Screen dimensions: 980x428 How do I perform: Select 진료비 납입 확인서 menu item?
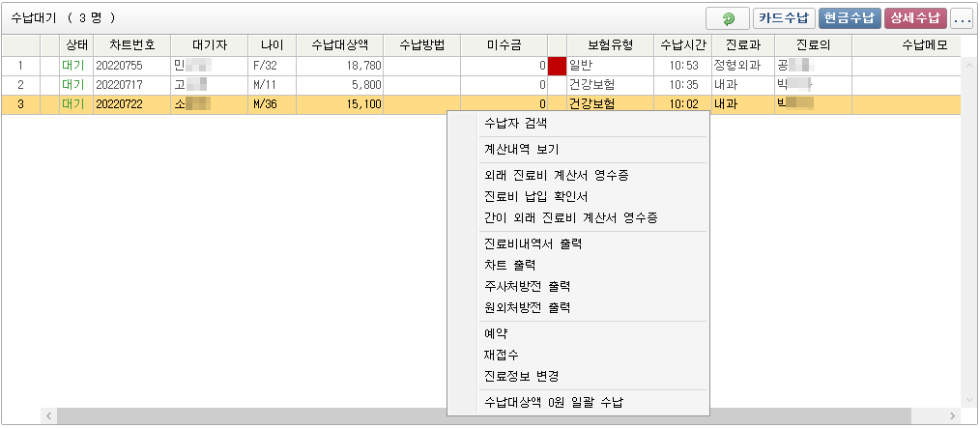pos(535,197)
